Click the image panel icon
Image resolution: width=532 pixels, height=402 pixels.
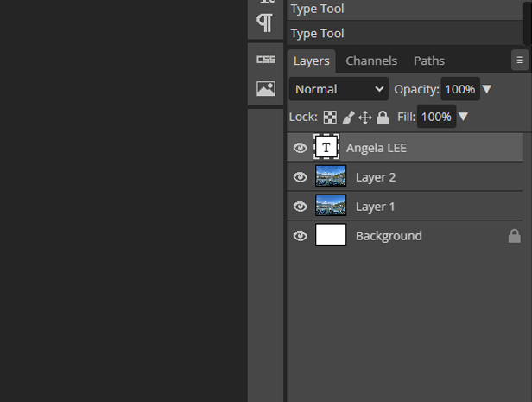pyautogui.click(x=265, y=88)
